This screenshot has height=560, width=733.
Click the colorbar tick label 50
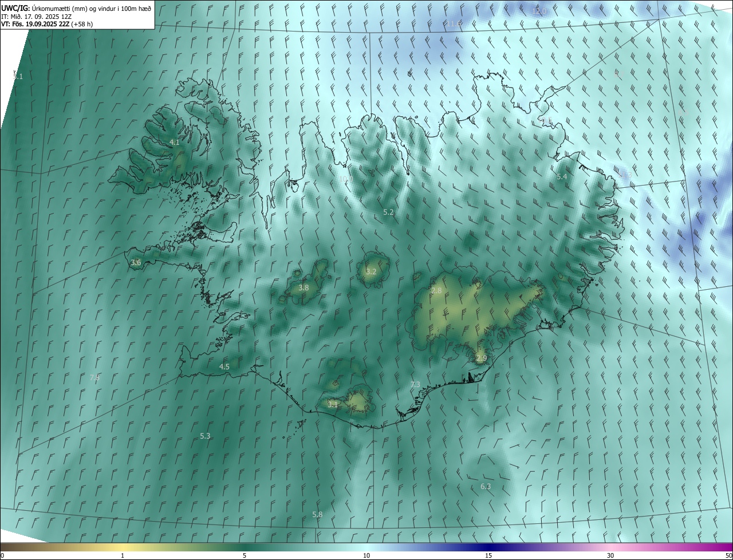[x=728, y=555]
